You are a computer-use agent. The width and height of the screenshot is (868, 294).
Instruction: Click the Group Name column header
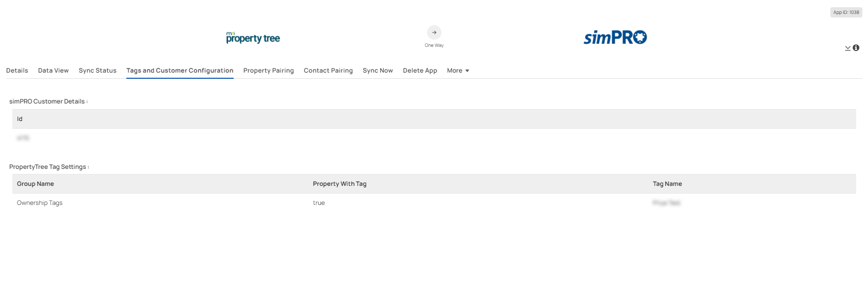coord(35,184)
